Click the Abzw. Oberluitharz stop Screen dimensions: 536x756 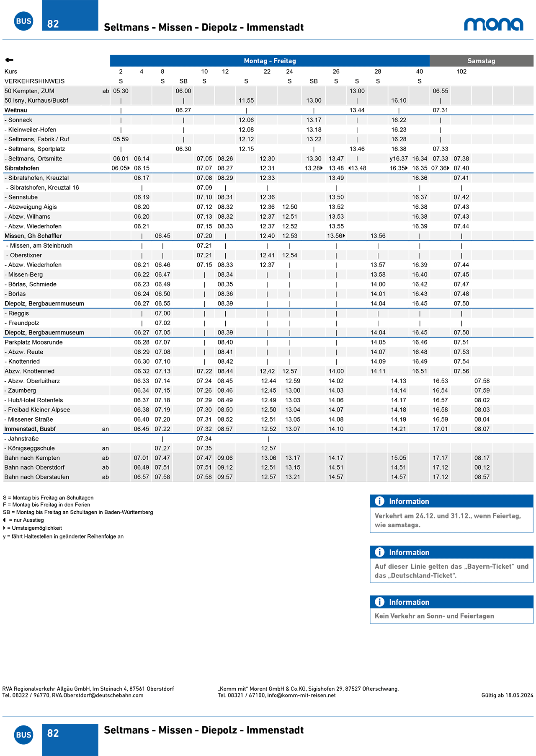point(32,381)
